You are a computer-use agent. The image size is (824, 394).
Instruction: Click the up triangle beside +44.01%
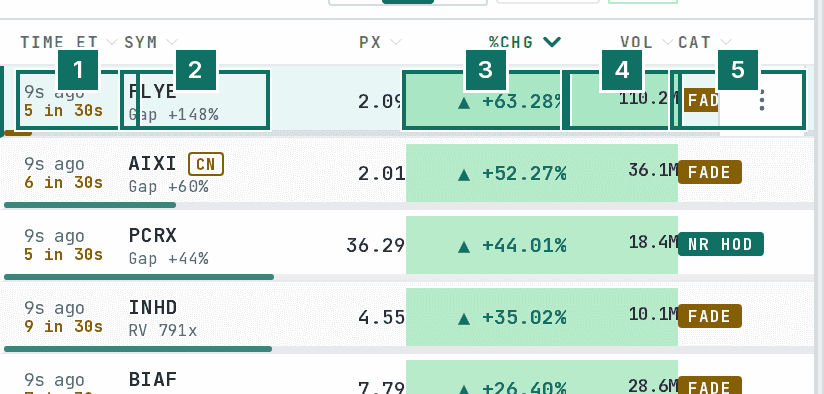pos(464,246)
